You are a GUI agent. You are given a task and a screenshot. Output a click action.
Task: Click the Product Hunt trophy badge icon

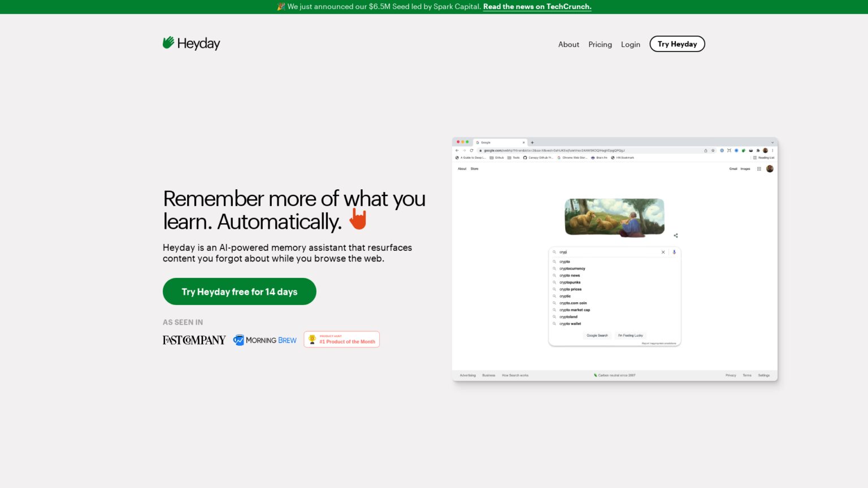tap(312, 339)
